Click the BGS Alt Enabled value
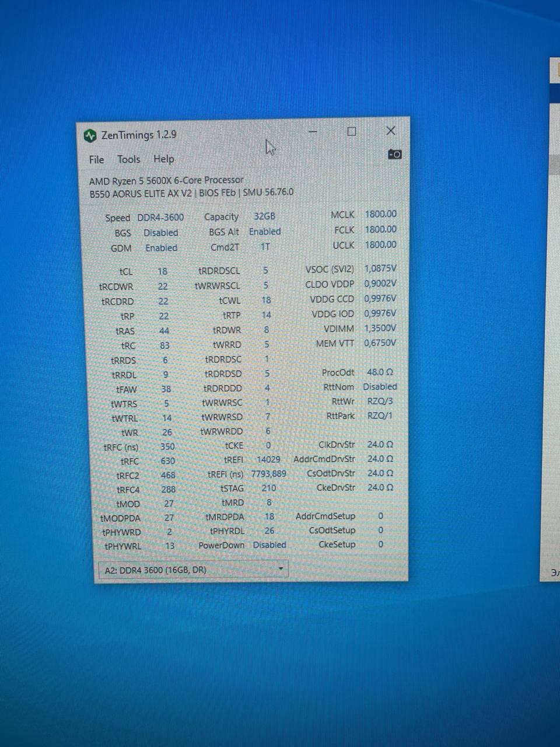The height and width of the screenshot is (747, 560). point(265,232)
